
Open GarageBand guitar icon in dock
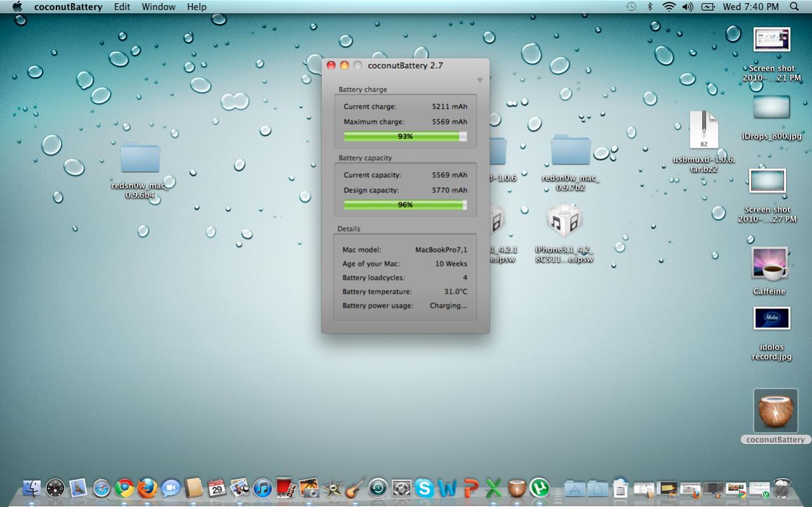(x=355, y=487)
